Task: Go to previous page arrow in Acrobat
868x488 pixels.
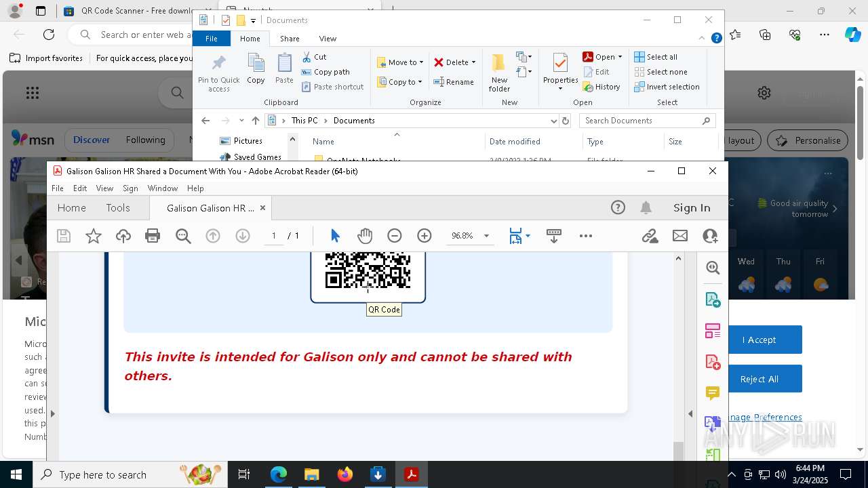Action: pyautogui.click(x=213, y=236)
